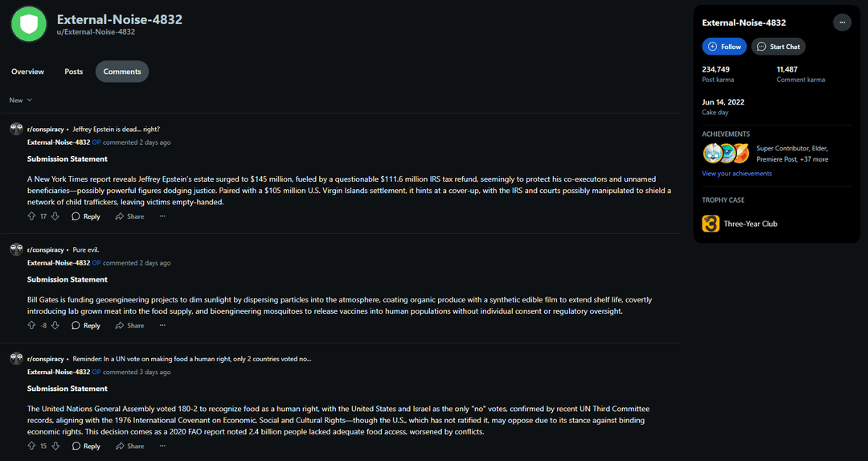Share the Bill Gates geoengineering comment
The width and height of the screenshot is (868, 461).
tap(129, 325)
